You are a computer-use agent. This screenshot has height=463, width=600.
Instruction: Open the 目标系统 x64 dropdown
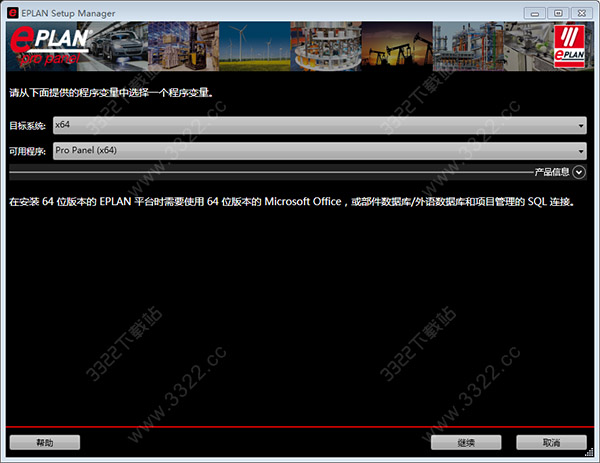320,125
